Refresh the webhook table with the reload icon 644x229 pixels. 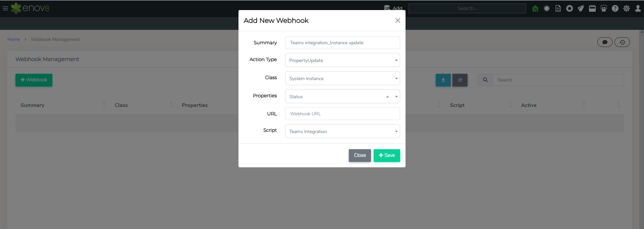pos(460,80)
